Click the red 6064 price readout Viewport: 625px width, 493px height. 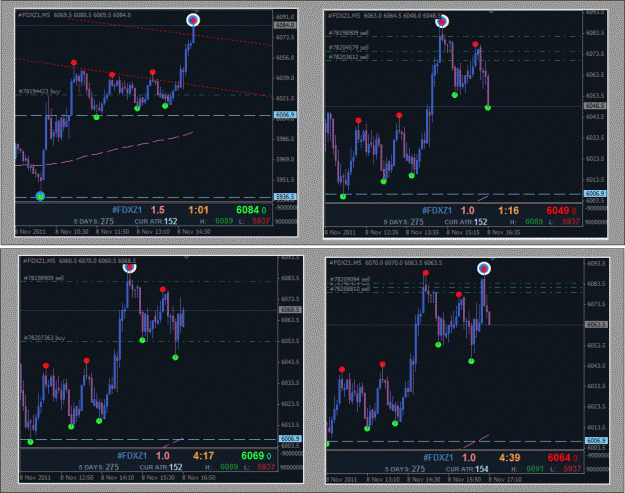559,458
